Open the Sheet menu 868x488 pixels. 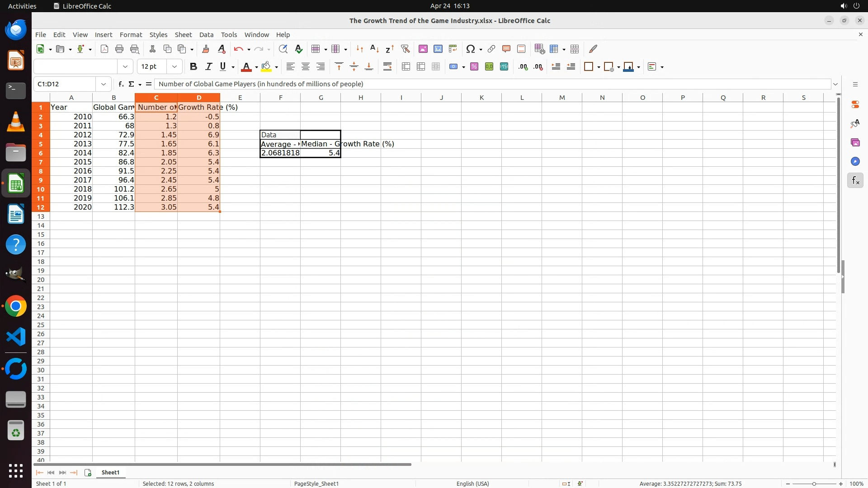[x=183, y=35]
